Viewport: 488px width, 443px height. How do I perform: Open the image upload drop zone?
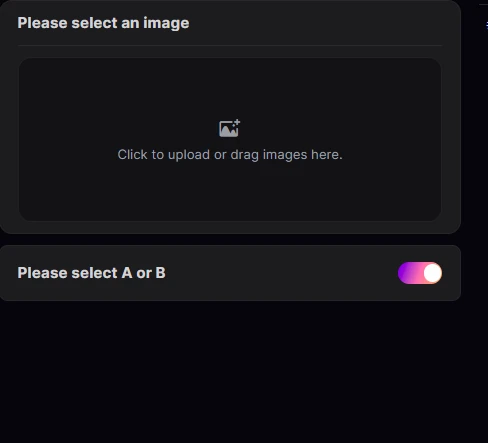pyautogui.click(x=230, y=139)
